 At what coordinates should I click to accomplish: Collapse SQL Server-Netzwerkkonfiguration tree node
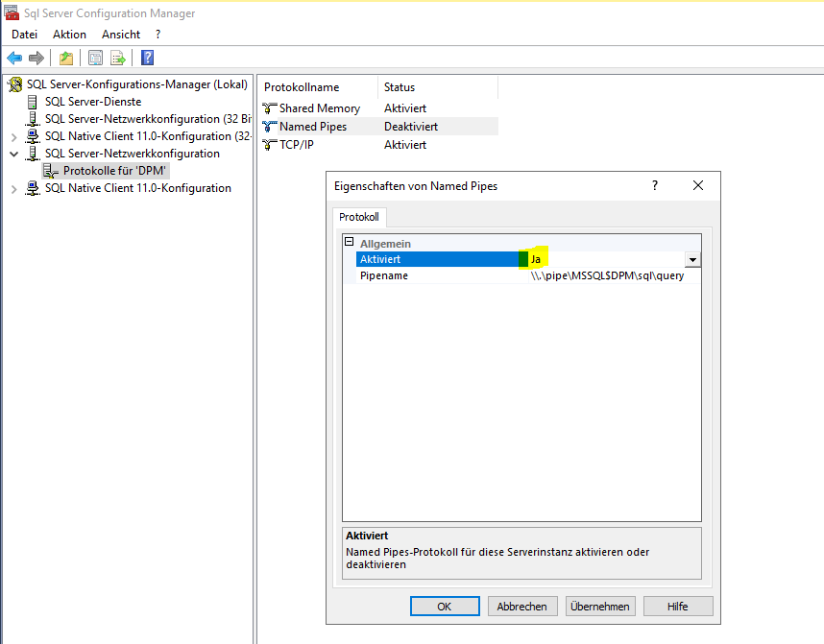pos(14,154)
